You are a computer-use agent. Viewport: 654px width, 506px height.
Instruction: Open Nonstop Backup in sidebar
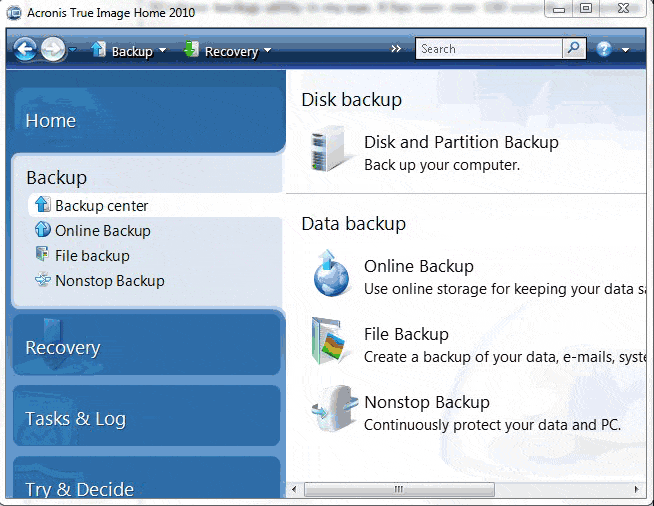click(x=110, y=281)
